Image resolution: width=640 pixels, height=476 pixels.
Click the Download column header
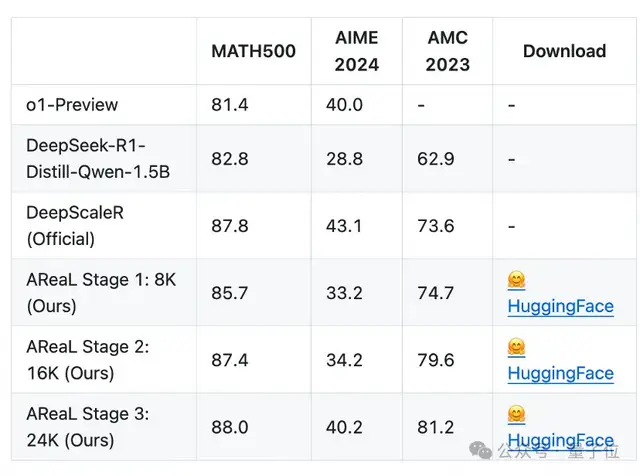point(564,51)
